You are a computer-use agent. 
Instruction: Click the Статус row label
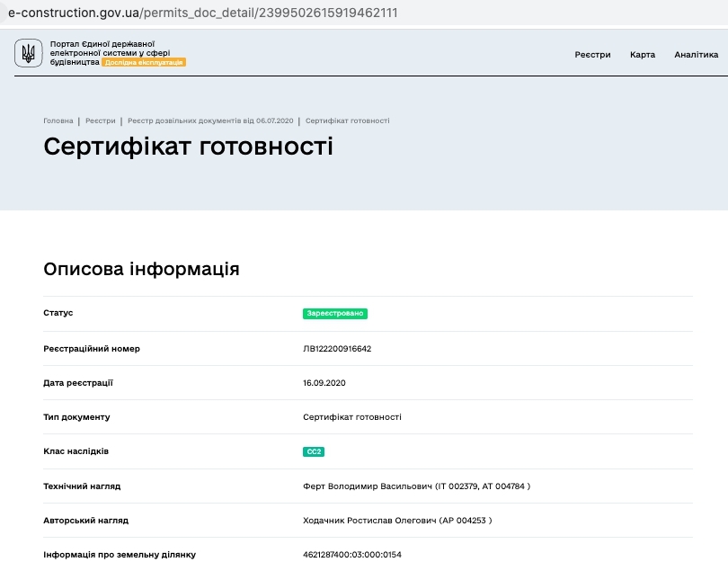coord(58,313)
